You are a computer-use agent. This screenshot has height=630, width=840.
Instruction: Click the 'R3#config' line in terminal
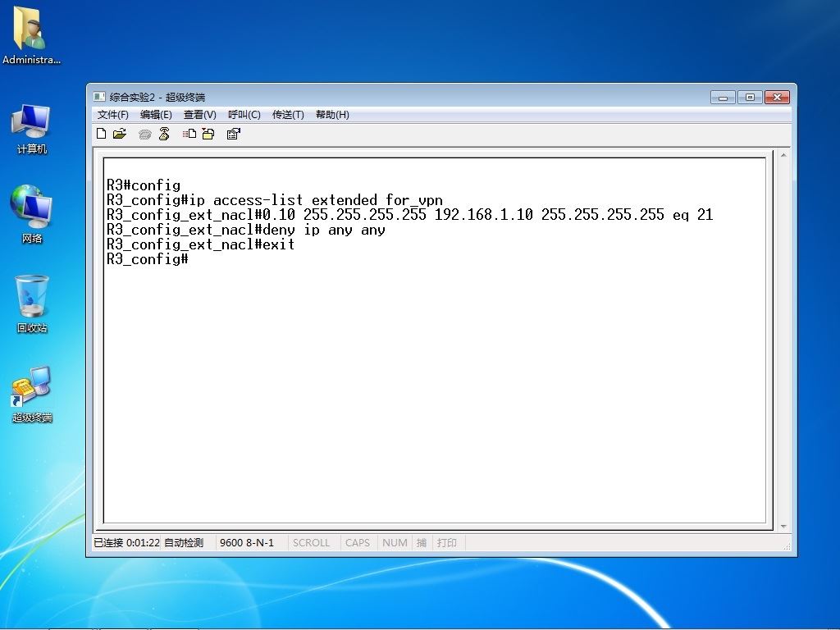(x=144, y=185)
